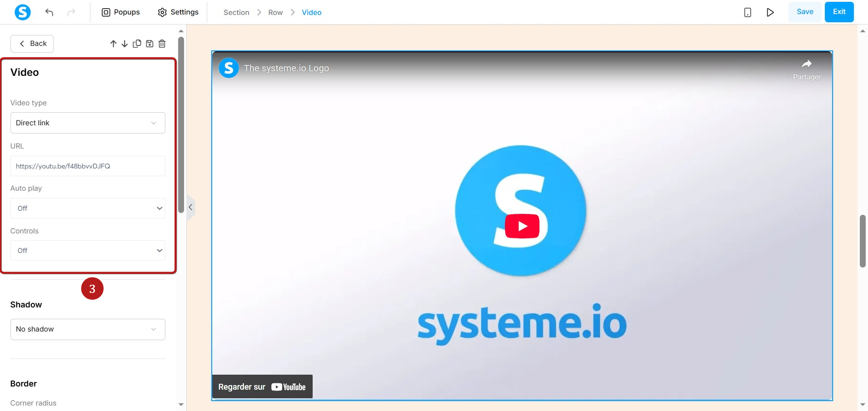868x411 pixels.
Task: Click the Shadow section heading
Action: (26, 305)
